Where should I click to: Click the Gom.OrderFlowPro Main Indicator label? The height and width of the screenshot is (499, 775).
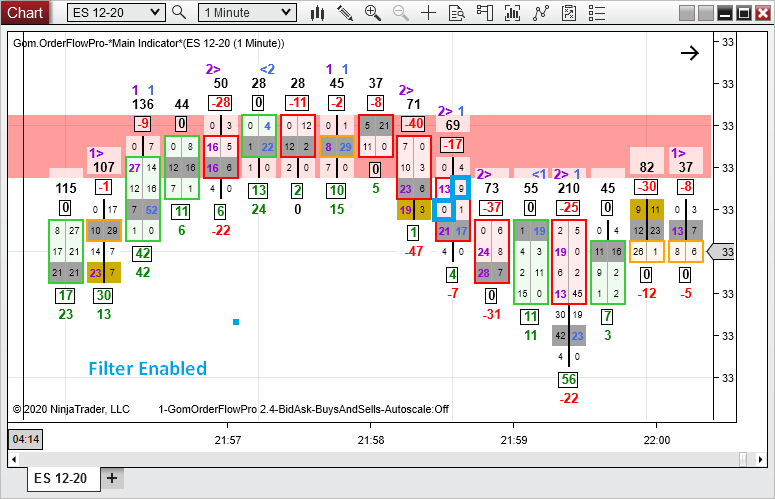(149, 43)
